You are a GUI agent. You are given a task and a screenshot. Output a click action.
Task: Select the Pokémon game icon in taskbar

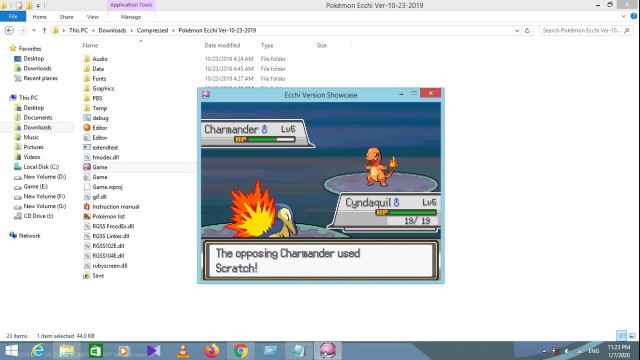click(327, 351)
